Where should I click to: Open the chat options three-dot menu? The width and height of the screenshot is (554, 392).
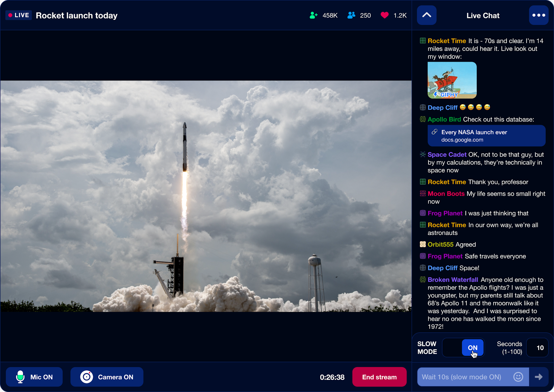[x=538, y=15]
